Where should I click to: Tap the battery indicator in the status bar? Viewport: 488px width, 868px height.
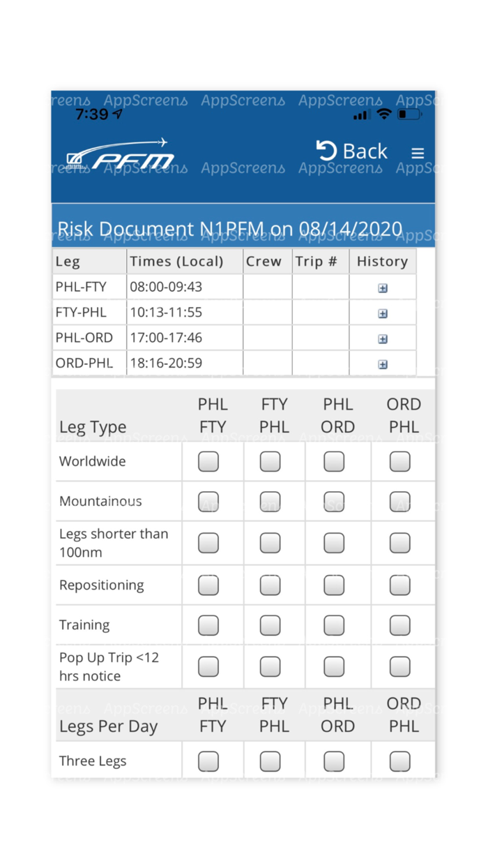click(410, 114)
